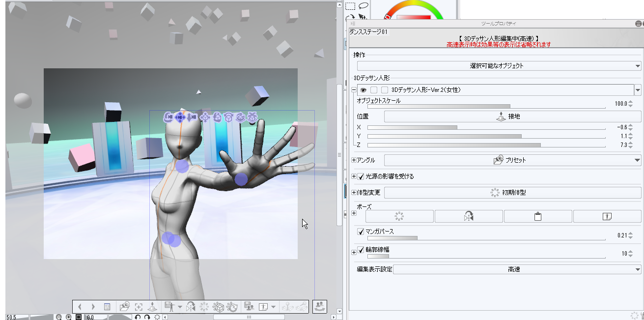Screen dimensions: 644x320
Task: Click the 初期体型 button
Action: pos(513,193)
